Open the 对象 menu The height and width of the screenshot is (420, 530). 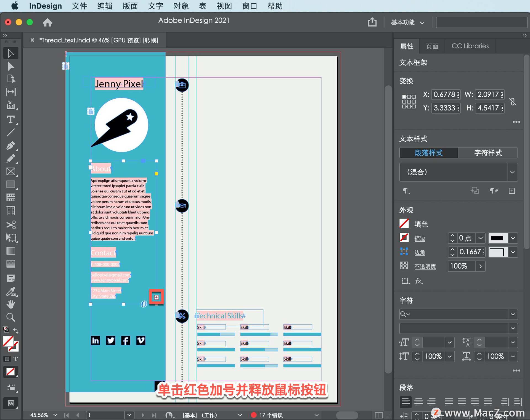(x=181, y=6)
